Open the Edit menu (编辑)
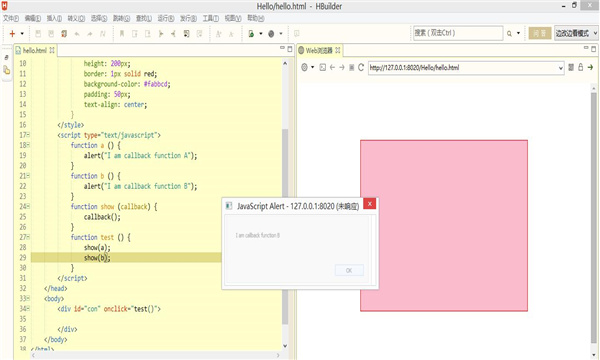600x360 pixels. (x=33, y=18)
